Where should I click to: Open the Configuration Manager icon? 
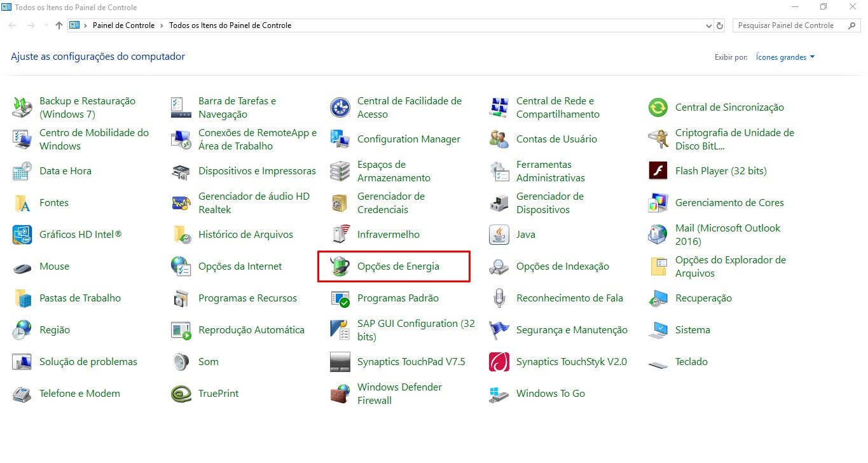click(340, 139)
